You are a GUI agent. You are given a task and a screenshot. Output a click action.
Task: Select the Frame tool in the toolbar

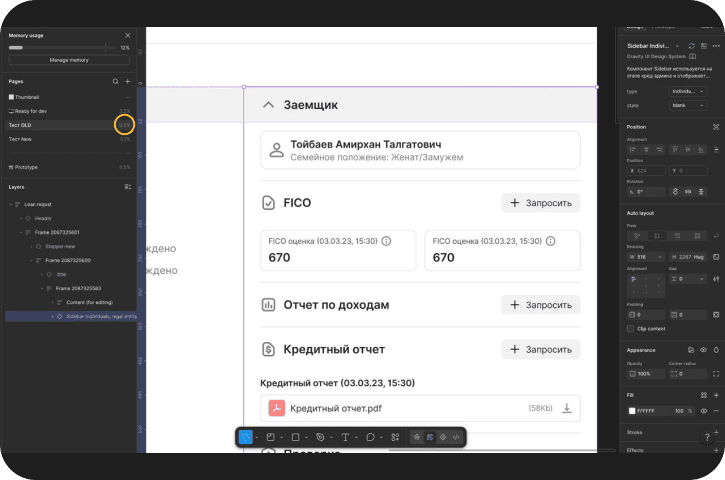[x=270, y=437]
